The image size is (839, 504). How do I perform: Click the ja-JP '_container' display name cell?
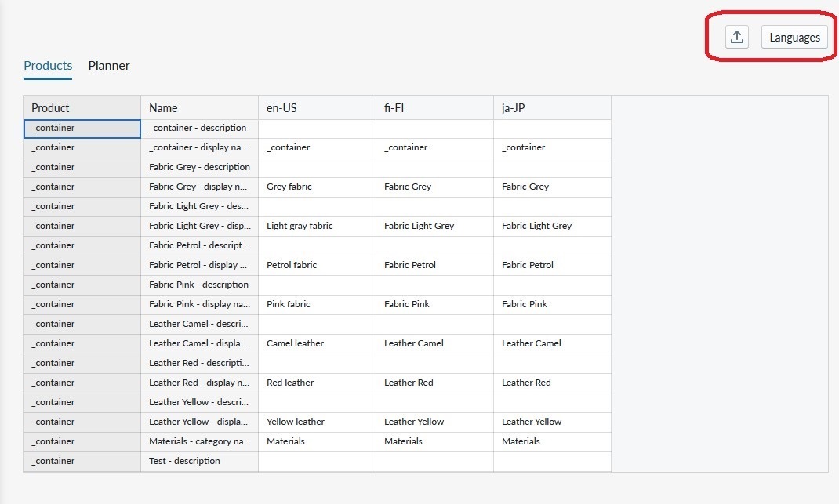pyautogui.click(x=552, y=147)
